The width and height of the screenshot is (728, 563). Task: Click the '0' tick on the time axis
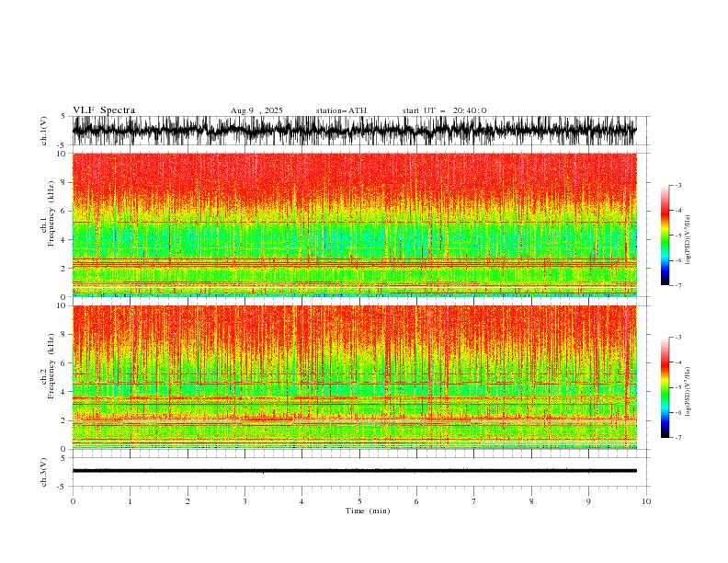tap(73, 501)
